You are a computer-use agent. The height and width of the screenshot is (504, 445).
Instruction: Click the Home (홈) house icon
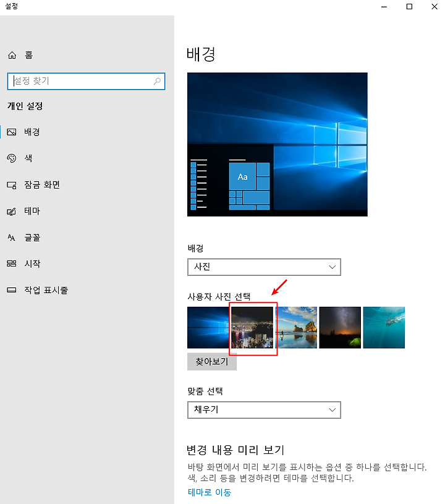point(12,55)
